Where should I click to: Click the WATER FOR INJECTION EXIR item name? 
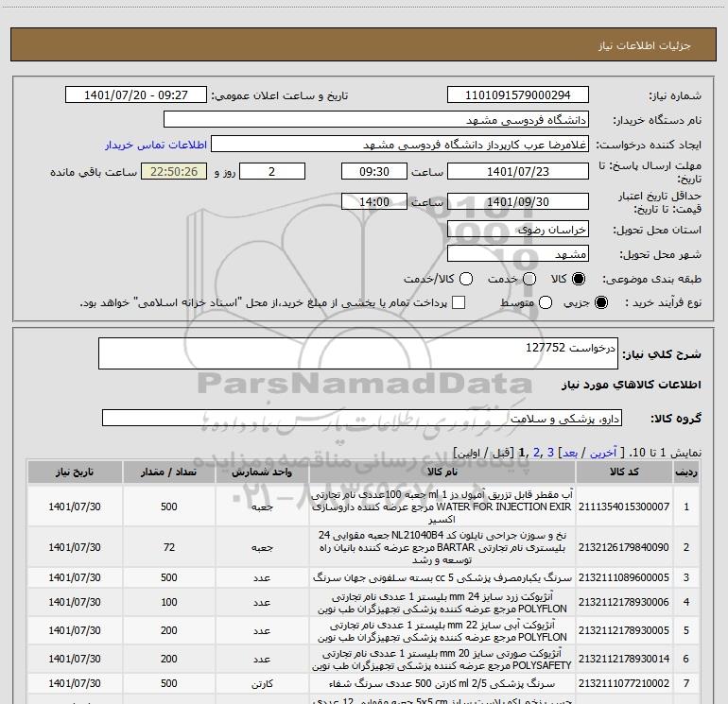(442, 507)
